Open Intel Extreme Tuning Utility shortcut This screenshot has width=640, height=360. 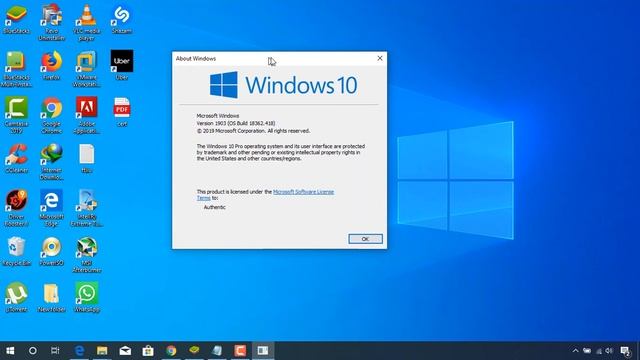tap(87, 208)
